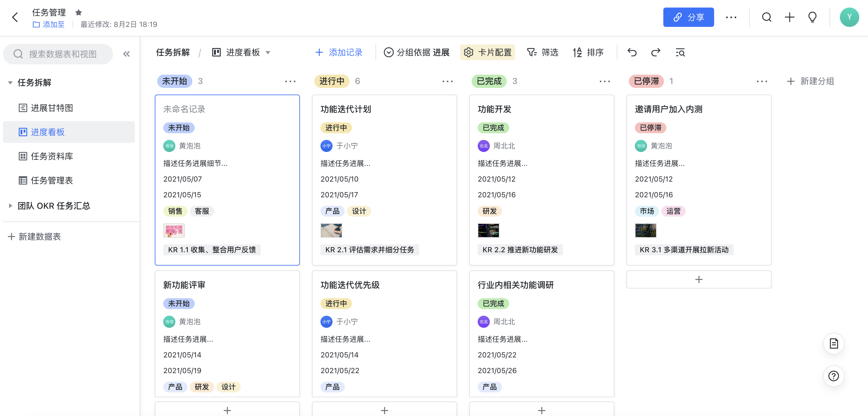Click the redo arrow icon

coord(655,53)
